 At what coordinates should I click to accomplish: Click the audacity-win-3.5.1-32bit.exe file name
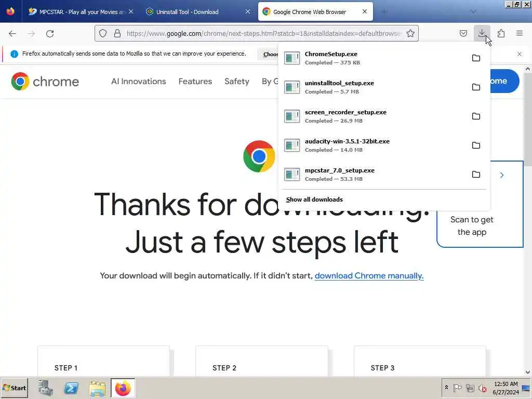(347, 141)
